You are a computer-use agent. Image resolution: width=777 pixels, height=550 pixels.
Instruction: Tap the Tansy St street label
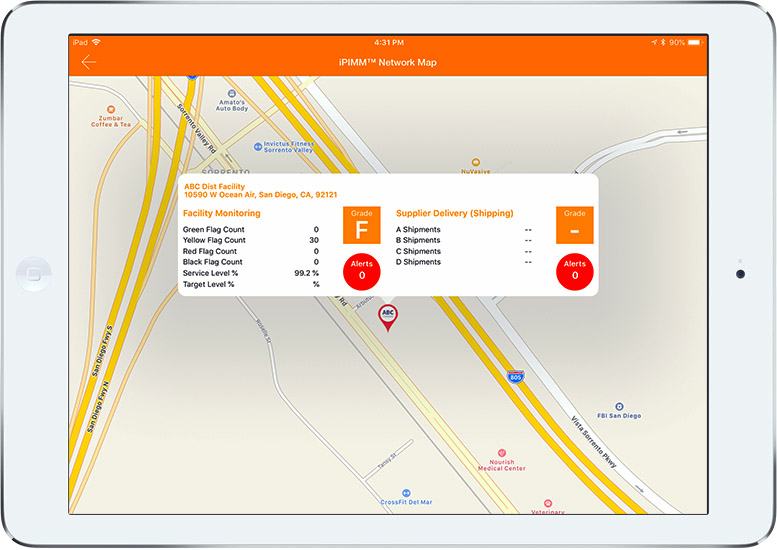pos(387,461)
